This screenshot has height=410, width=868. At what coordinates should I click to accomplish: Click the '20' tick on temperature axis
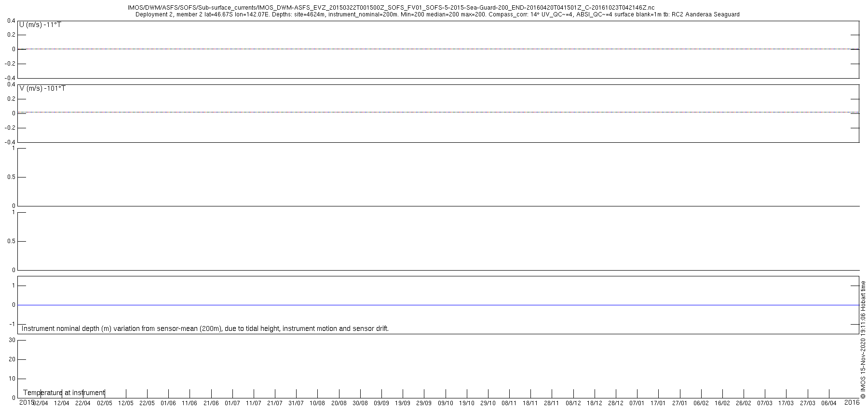13,359
